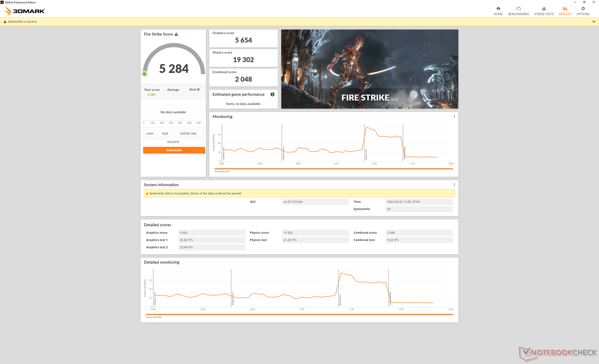Switch to the Results tab
Screen dimensions: 599x364
(x=565, y=11)
